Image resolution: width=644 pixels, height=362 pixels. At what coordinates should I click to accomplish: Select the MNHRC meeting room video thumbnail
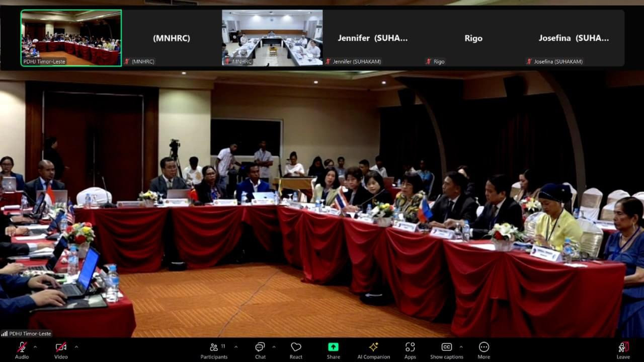[272, 38]
